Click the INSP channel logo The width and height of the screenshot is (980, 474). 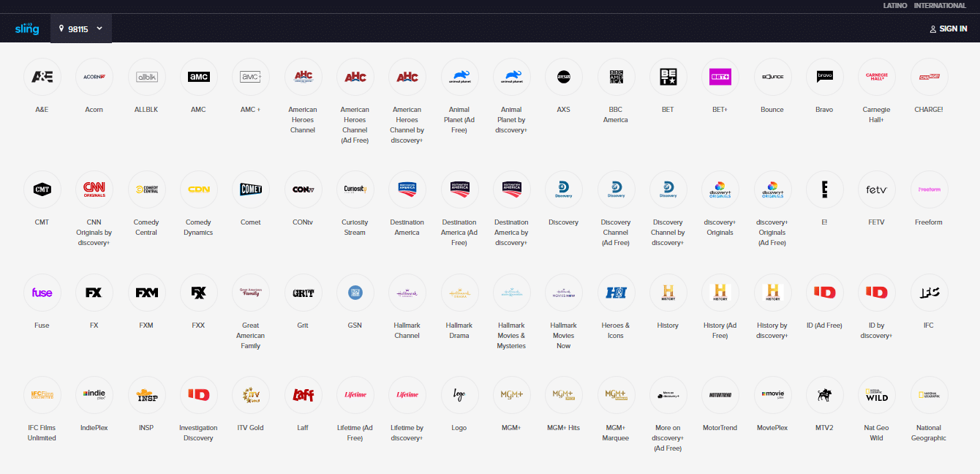pyautogui.click(x=146, y=395)
